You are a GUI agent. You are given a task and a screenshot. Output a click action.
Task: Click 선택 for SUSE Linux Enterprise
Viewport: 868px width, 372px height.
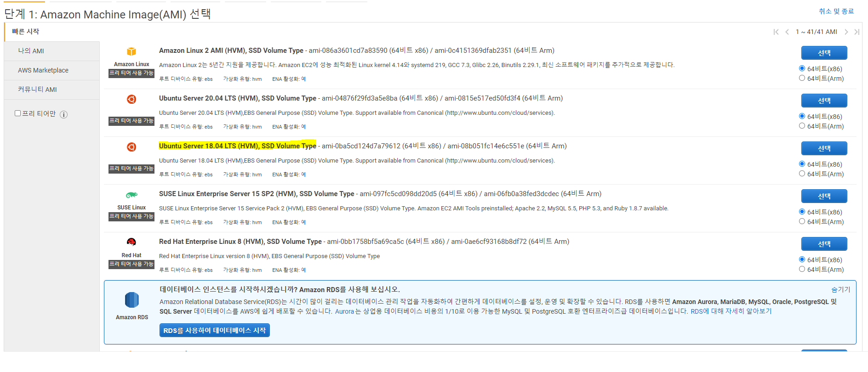point(824,196)
